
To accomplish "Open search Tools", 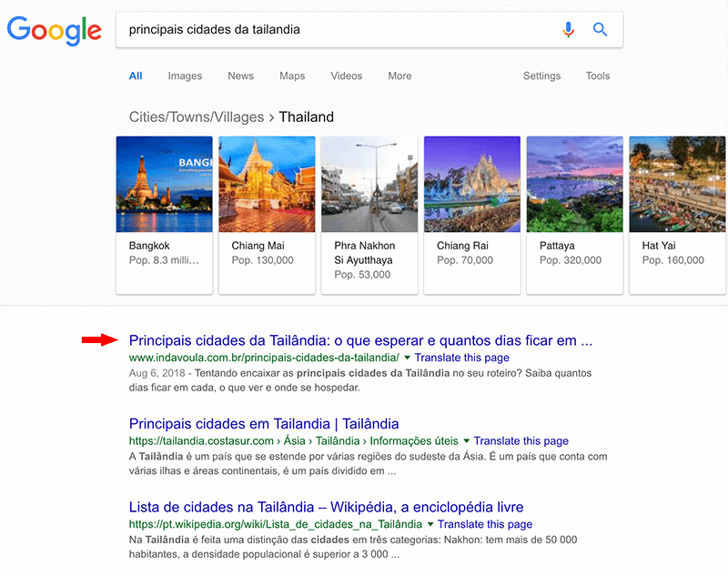I will 598,76.
